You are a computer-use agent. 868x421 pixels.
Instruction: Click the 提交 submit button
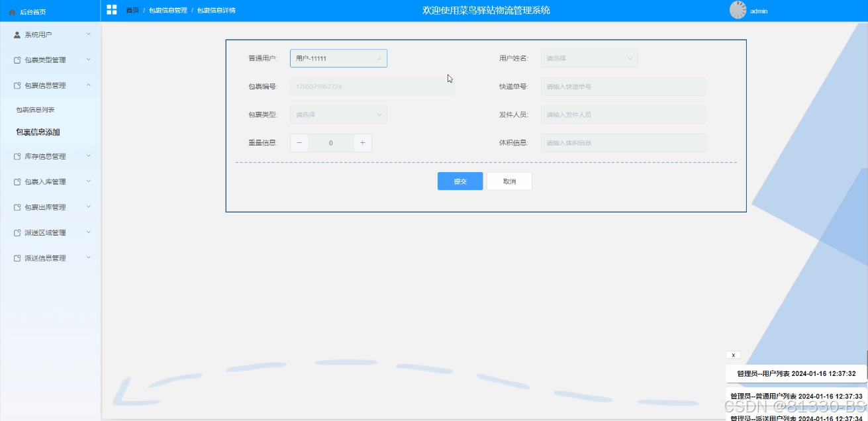click(460, 181)
